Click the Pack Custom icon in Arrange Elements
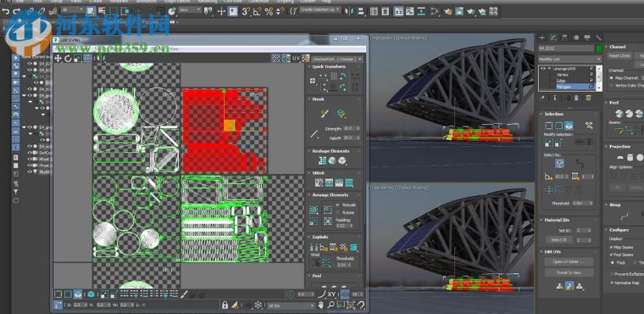The width and height of the screenshot is (644, 314). [314, 210]
